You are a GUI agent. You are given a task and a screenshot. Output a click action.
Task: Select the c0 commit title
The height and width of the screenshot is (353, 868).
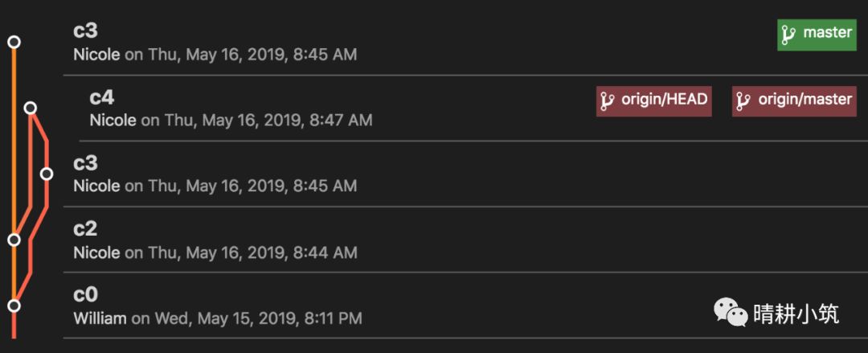point(85,295)
